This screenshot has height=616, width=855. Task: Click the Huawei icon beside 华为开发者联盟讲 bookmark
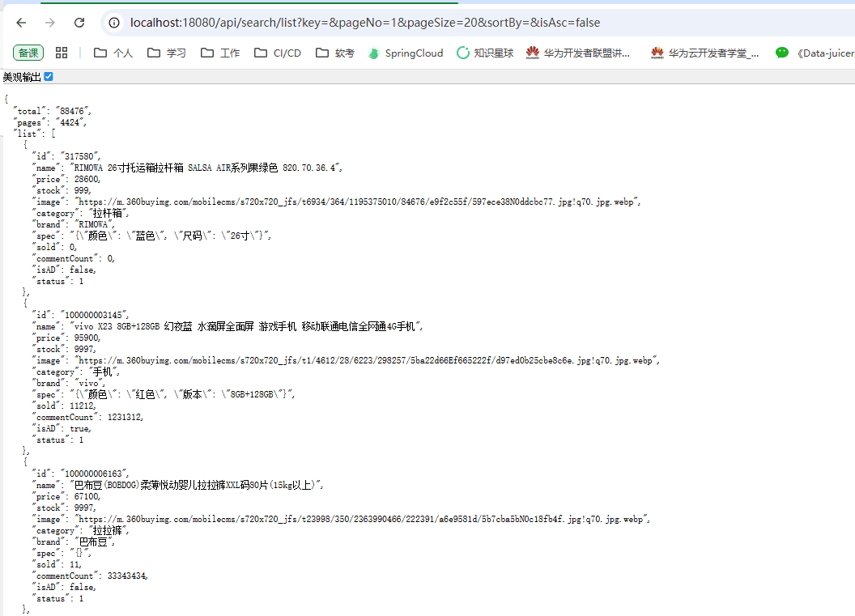click(x=532, y=53)
